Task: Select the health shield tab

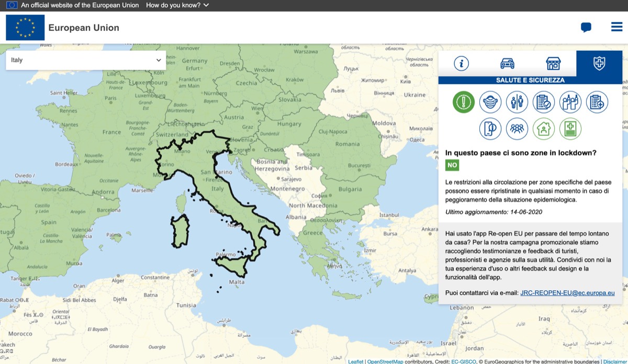Action: [599, 64]
